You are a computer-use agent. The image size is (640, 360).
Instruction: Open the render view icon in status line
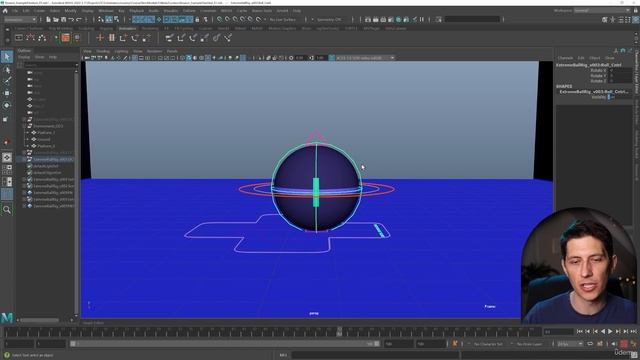point(368,19)
